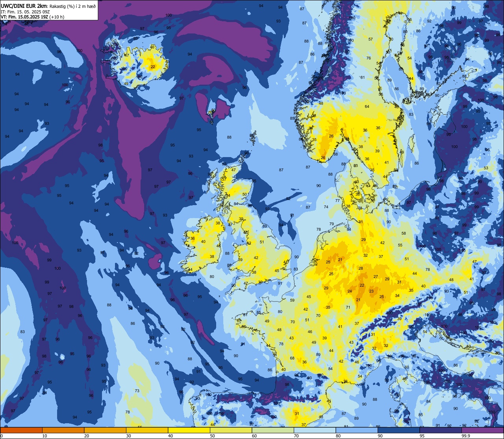
Task: Click the '99.9' label on the colour scale
Action: pyautogui.click(x=466, y=436)
